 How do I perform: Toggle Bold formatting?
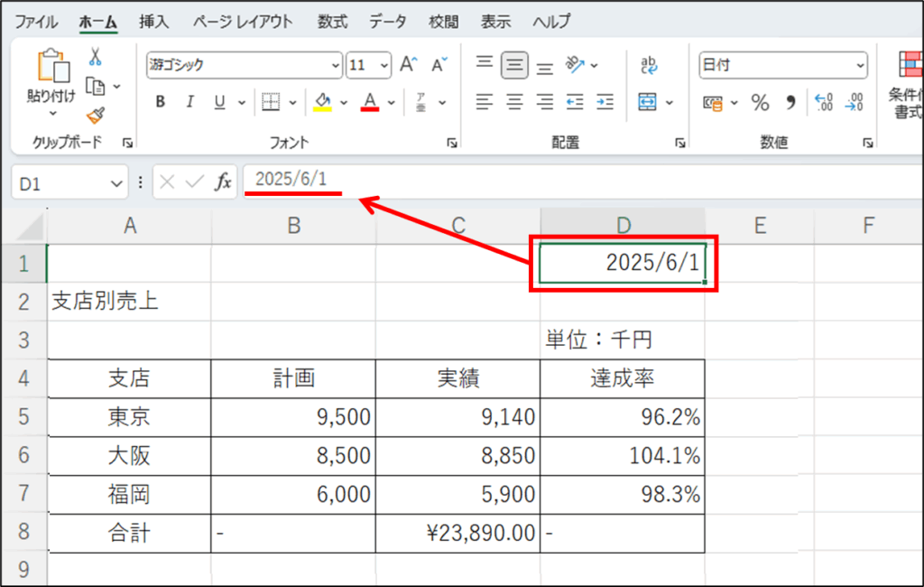(x=160, y=102)
